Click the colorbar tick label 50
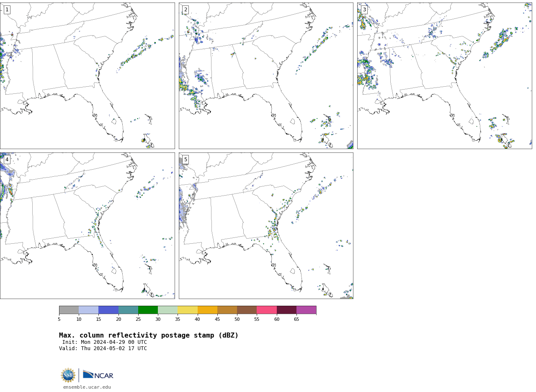This screenshot has height=392, width=536. point(237,320)
